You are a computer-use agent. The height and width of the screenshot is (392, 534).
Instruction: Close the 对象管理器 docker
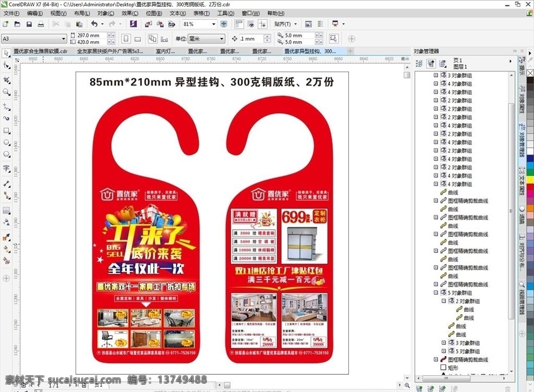(x=522, y=51)
